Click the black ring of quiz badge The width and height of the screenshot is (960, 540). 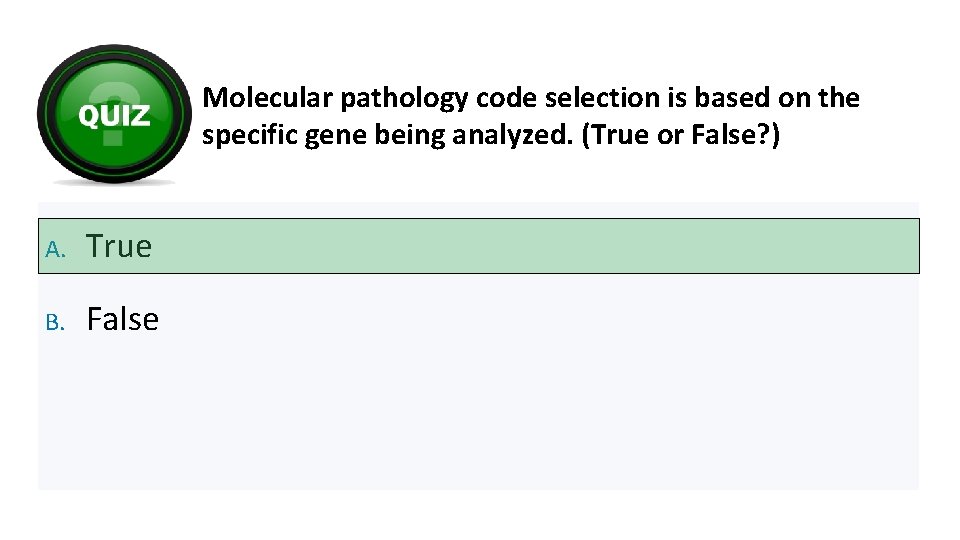tap(47, 112)
